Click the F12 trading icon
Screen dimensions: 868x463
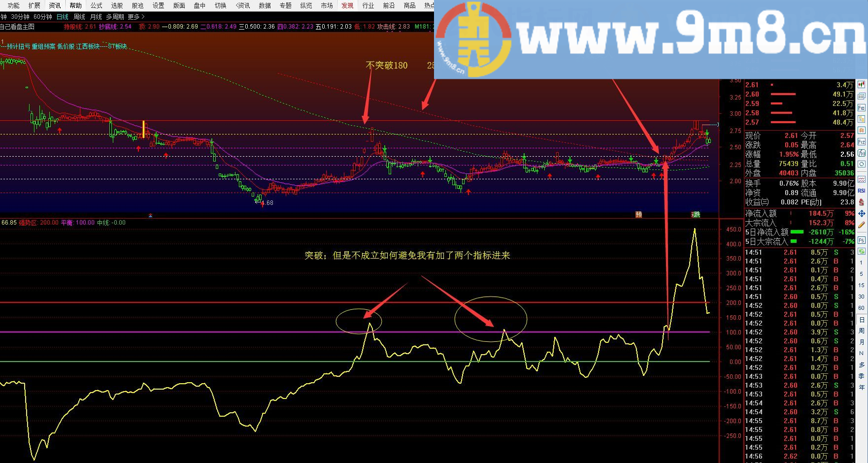(862, 141)
